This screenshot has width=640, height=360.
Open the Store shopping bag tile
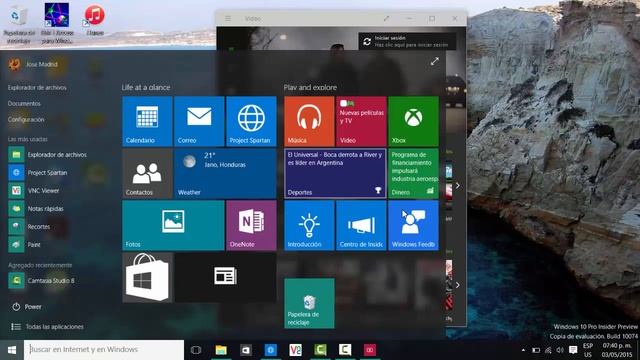coord(147,278)
